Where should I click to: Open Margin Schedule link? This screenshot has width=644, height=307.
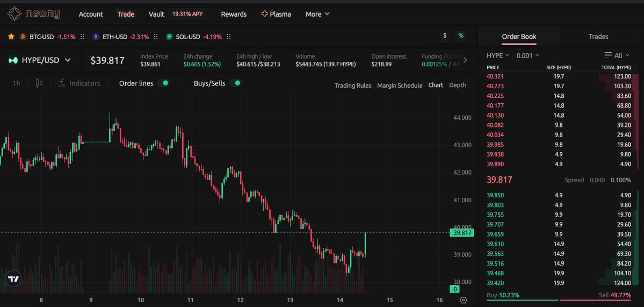point(400,85)
